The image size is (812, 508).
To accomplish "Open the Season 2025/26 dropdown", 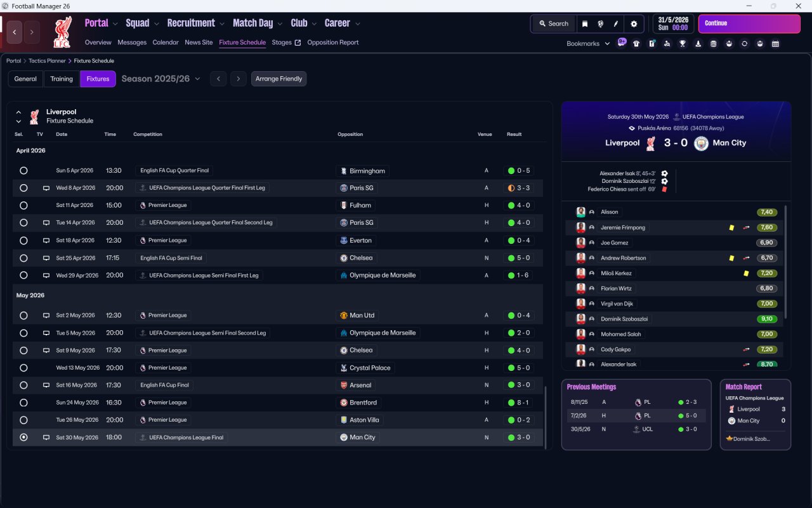I will click(x=160, y=79).
